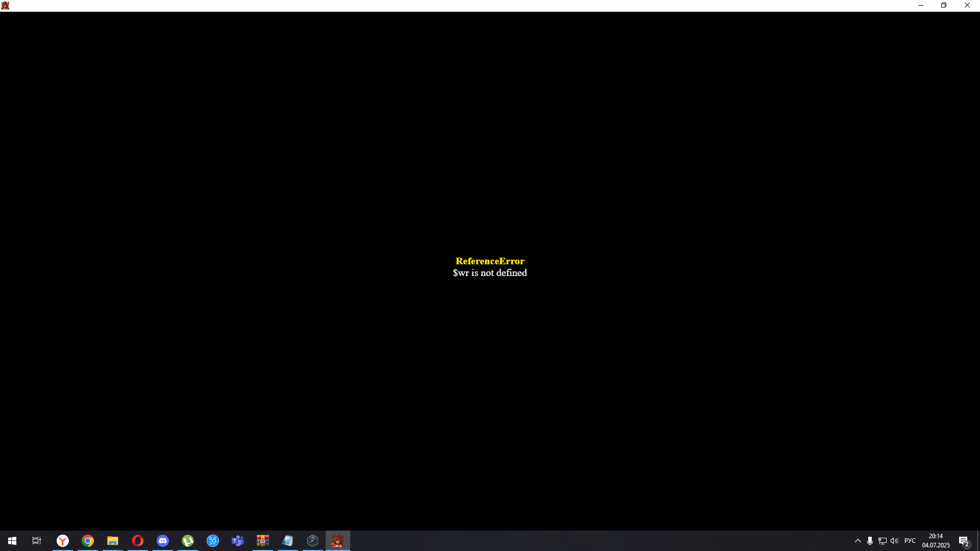980x551 pixels.
Task: Restore down the game window
Action: [x=944, y=6]
